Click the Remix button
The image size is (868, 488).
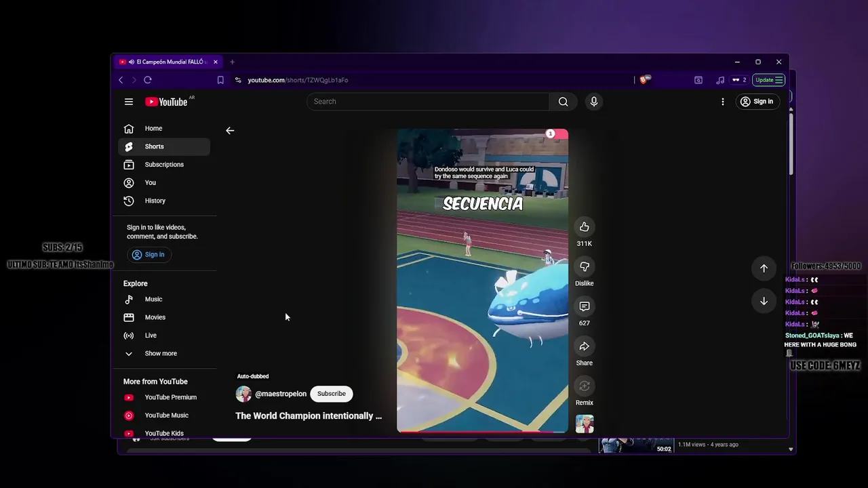(x=584, y=386)
